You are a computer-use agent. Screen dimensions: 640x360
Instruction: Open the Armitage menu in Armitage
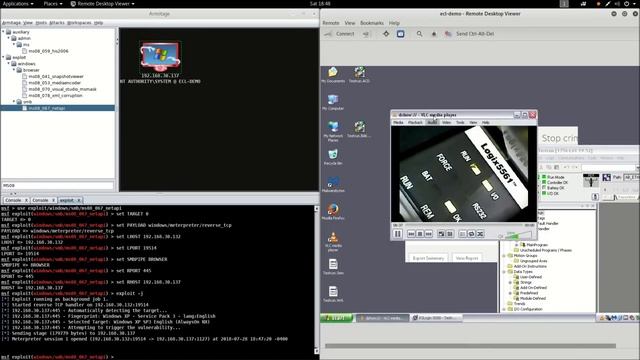[x=11, y=23]
